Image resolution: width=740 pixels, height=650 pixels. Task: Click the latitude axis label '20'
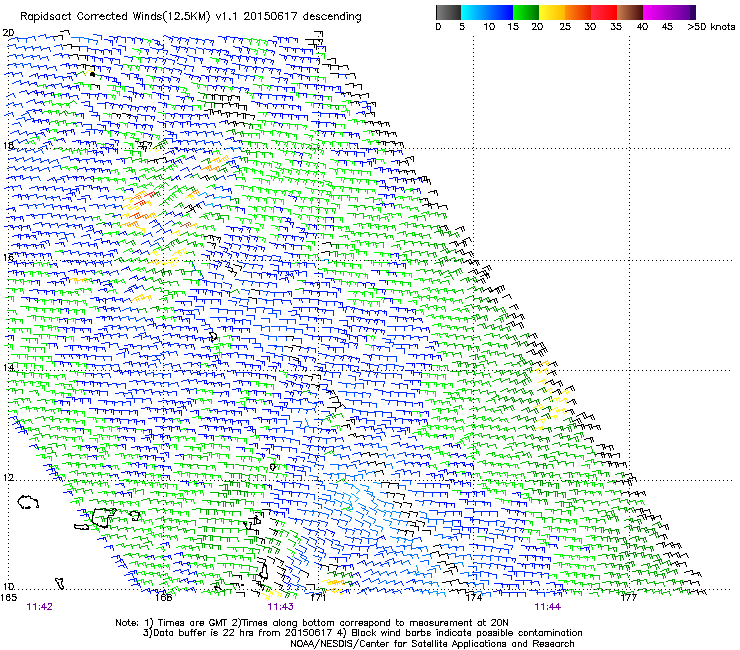8,33
